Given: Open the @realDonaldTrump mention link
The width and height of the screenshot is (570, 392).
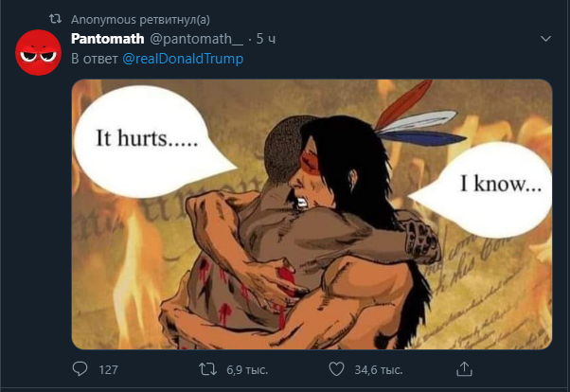Looking at the screenshot, I should [x=183, y=59].
